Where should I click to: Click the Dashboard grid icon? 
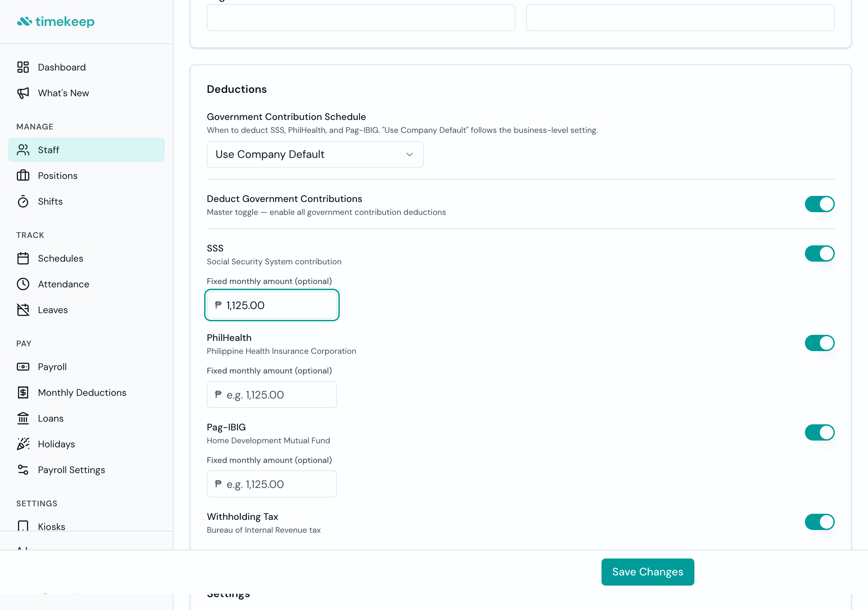23,67
